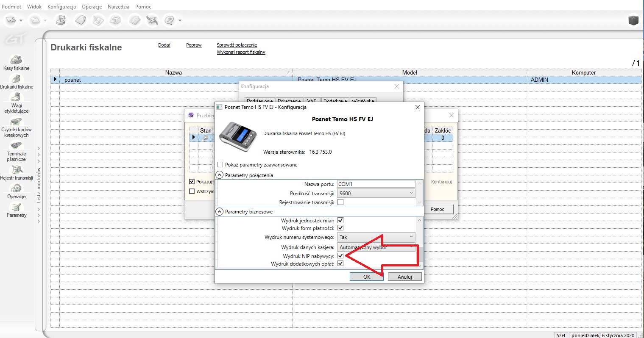Toggle Wydruk form płatności checkbox

[x=340, y=228]
